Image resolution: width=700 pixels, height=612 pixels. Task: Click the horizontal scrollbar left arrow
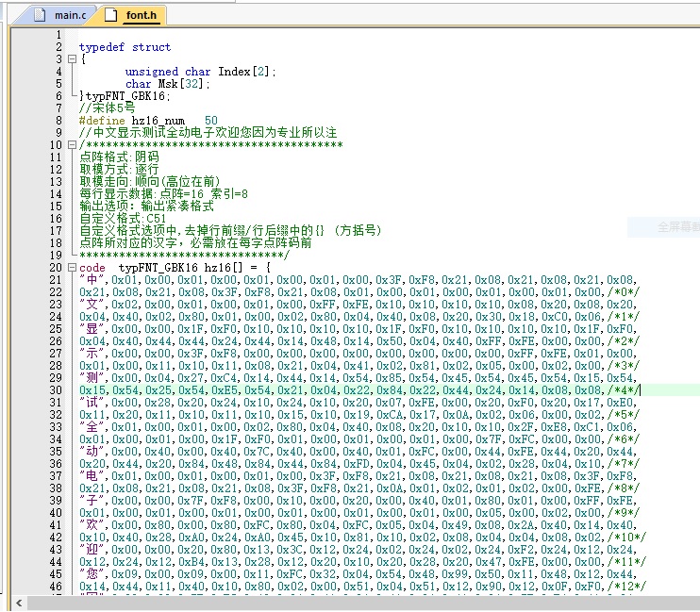(17, 603)
